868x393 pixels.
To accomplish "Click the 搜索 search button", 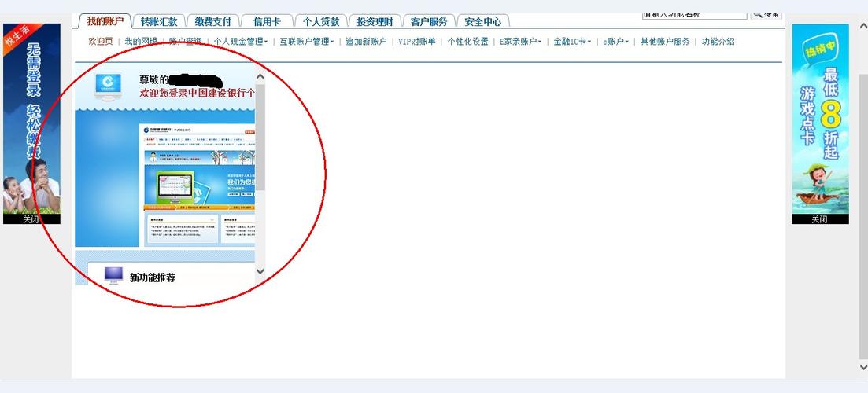I will click(766, 16).
